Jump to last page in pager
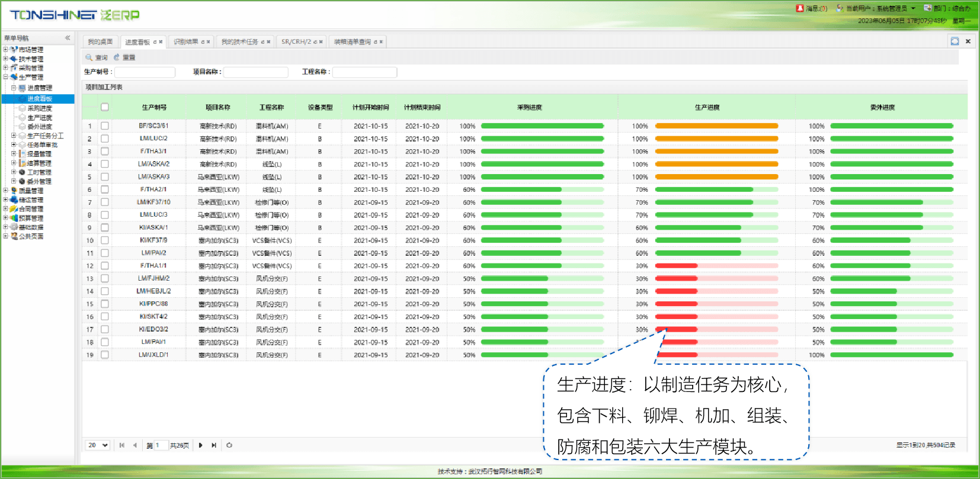The height and width of the screenshot is (479, 980). coord(214,445)
